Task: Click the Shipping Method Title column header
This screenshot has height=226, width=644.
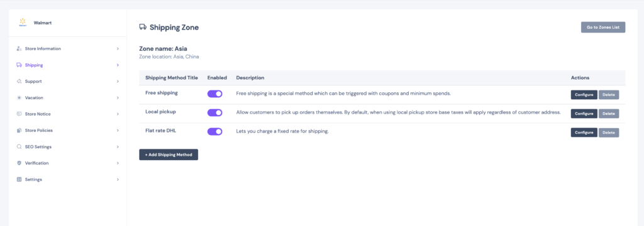Action: 172,78
